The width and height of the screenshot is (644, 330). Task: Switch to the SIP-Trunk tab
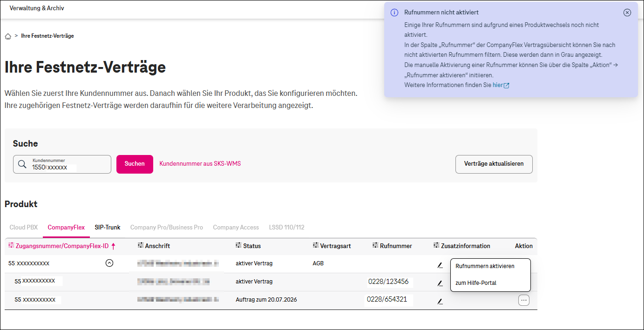click(x=108, y=228)
